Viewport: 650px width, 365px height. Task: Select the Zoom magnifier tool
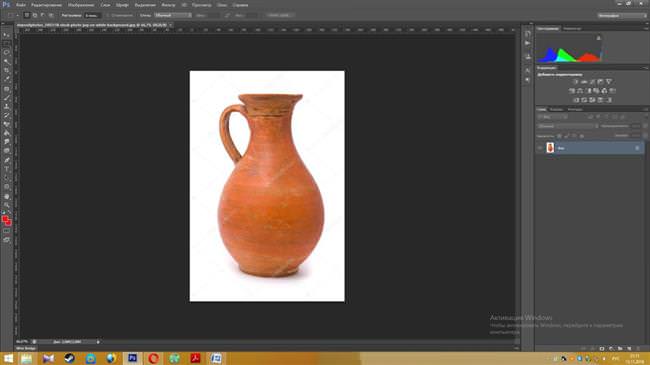tap(6, 205)
